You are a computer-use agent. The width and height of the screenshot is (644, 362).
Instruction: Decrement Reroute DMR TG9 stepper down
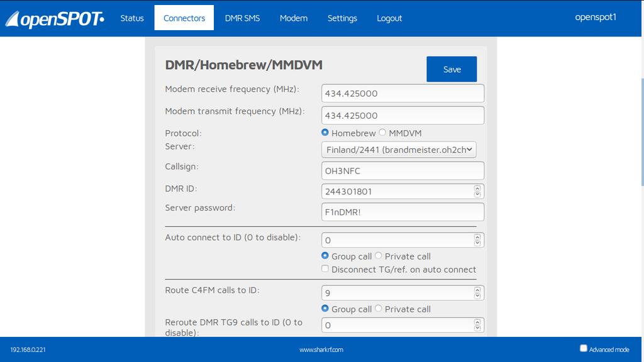click(x=477, y=328)
